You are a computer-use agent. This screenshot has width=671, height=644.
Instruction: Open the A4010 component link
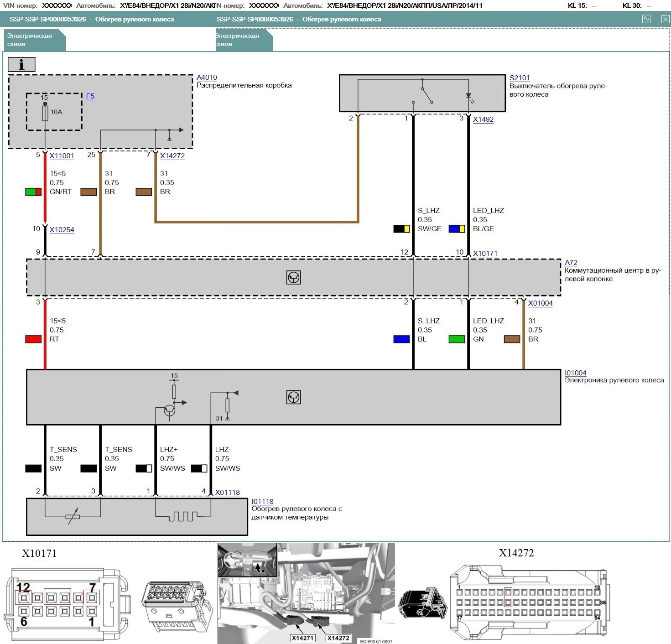point(207,78)
